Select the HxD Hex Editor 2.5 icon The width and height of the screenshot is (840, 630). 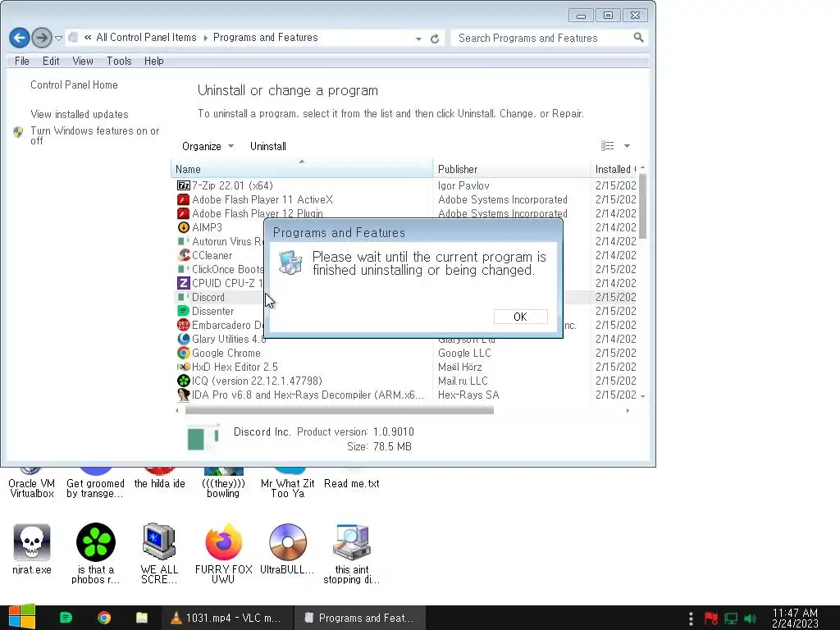click(x=183, y=367)
